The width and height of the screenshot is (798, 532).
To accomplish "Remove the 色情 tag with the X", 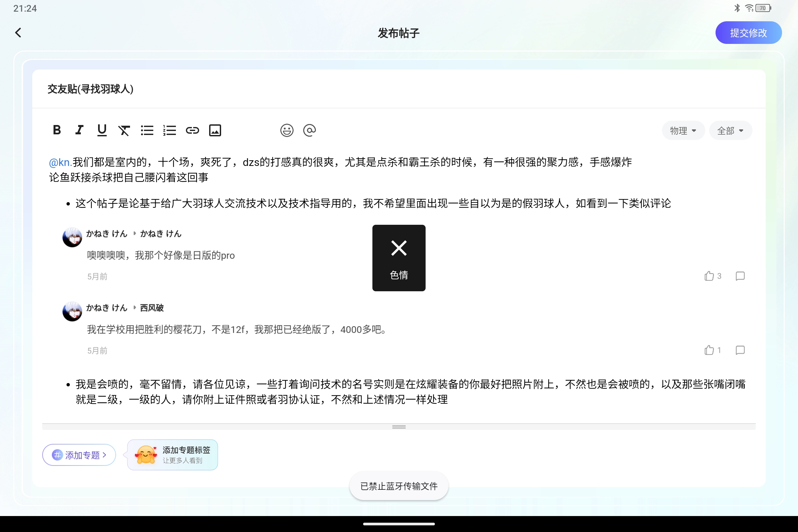I will tap(399, 248).
